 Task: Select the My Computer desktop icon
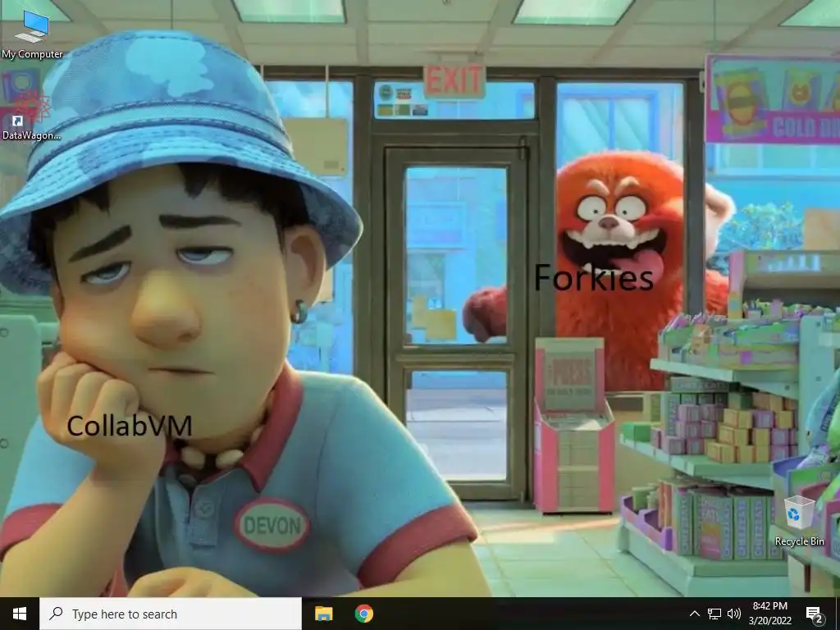click(x=32, y=34)
